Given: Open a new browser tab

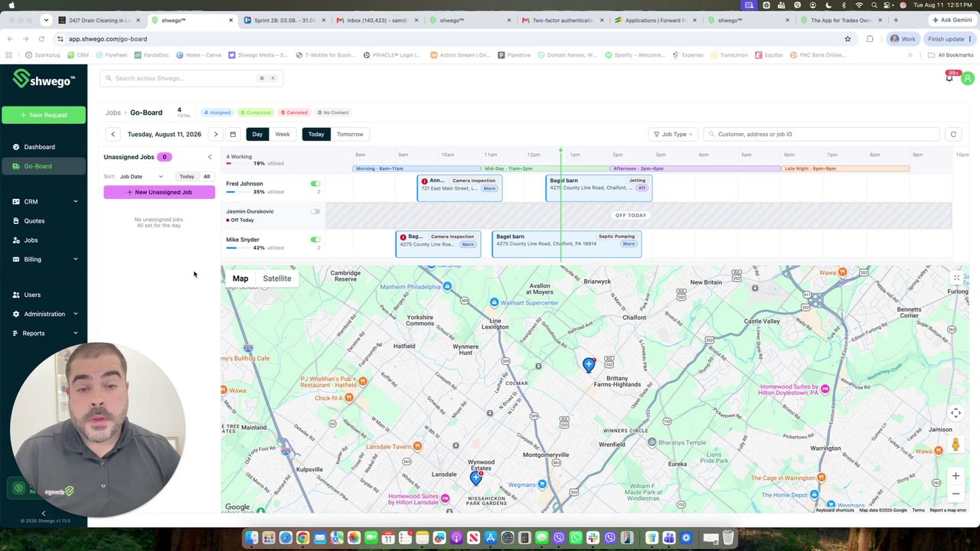Looking at the screenshot, I should pyautogui.click(x=896, y=20).
